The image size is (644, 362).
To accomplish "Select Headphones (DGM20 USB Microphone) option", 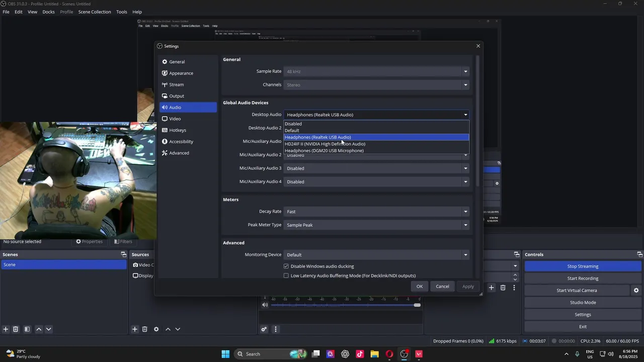I will click(x=376, y=151).
